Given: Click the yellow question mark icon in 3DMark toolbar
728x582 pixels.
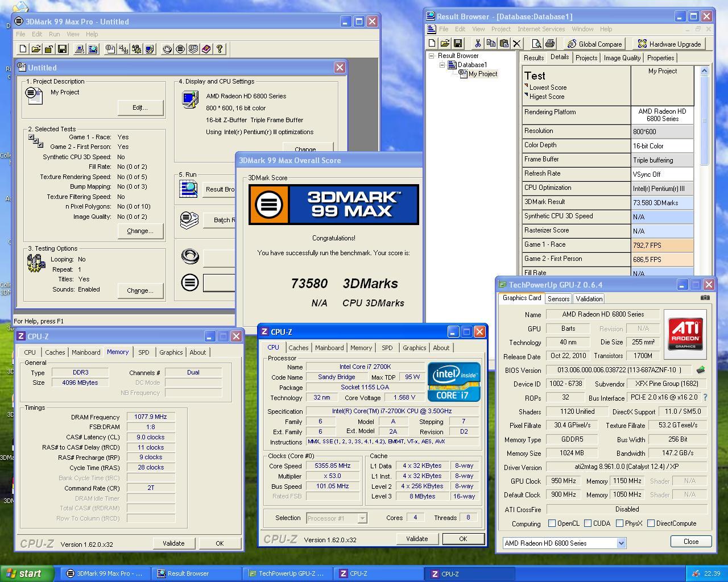Looking at the screenshot, I should tap(220, 49).
